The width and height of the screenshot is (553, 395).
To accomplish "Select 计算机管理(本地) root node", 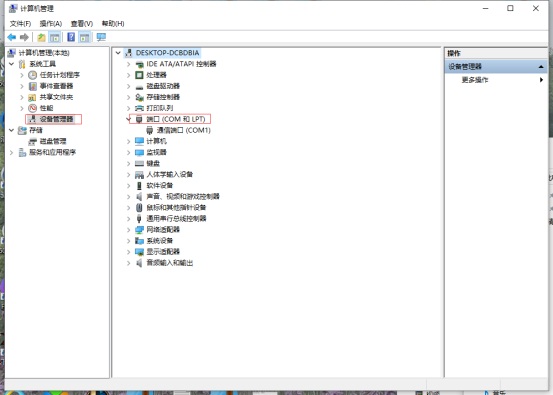I will click(x=44, y=53).
